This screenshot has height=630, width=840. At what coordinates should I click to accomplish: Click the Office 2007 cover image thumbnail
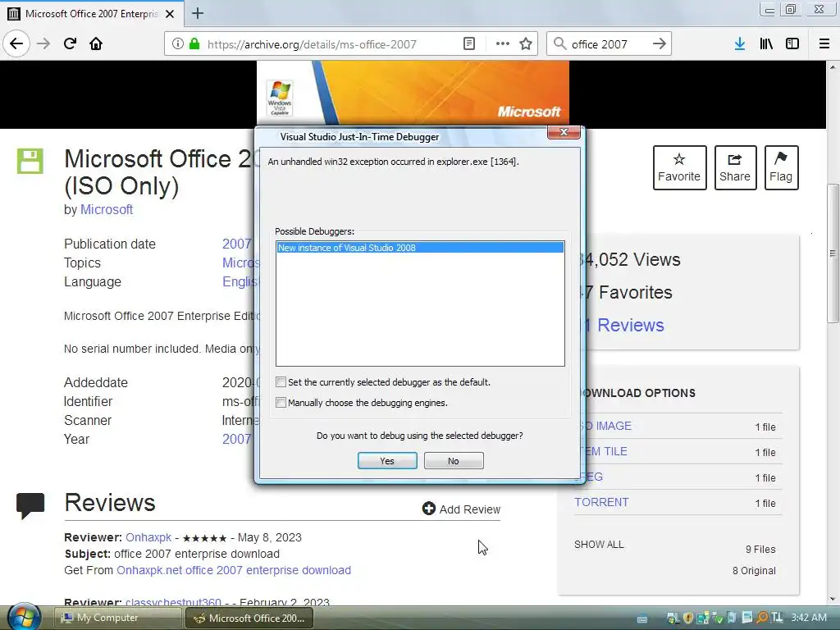pos(413,94)
